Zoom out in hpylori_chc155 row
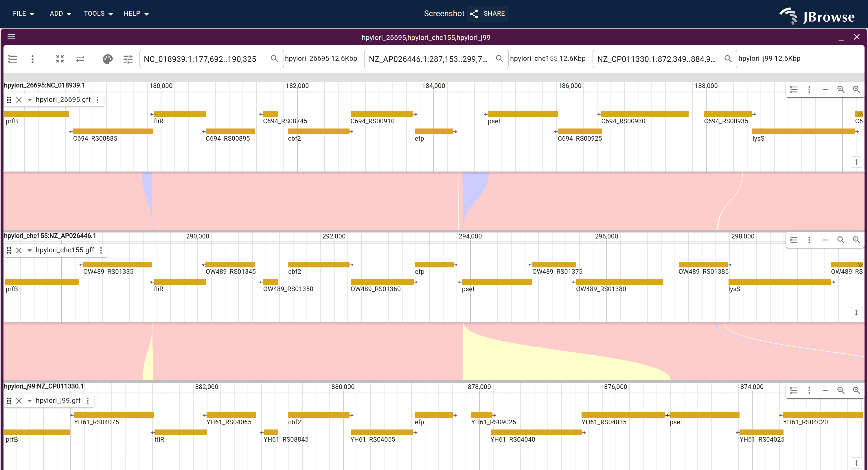 (841, 240)
